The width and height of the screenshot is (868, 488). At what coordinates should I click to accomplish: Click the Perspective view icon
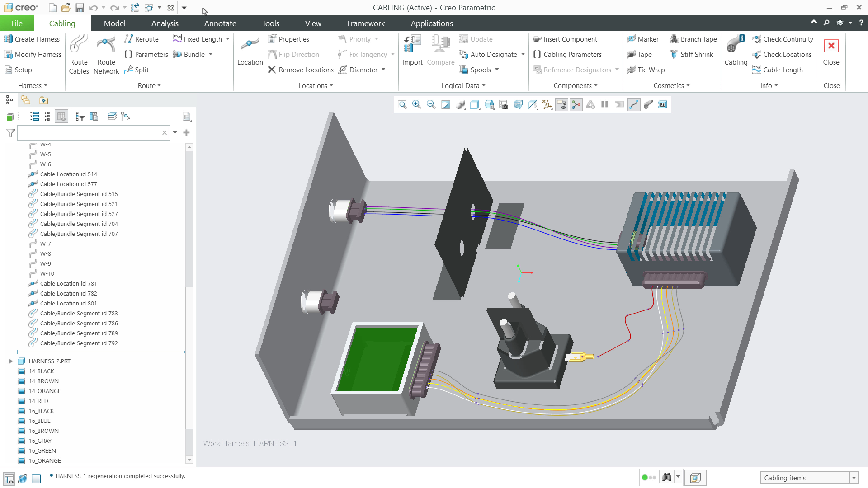pos(518,105)
